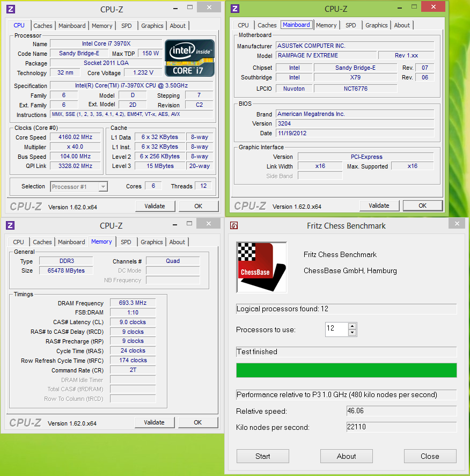Click the BIOS Date value '11/19/2012'
The width and height of the screenshot is (470, 476).
point(355,133)
